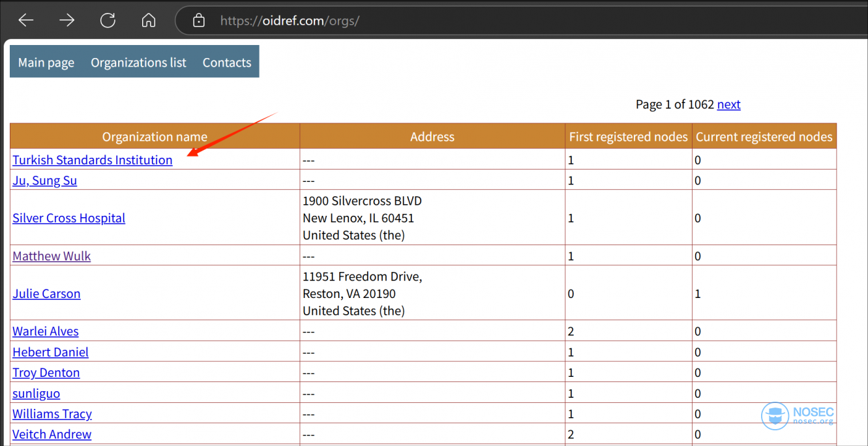Open the Turkish Standards Institution link
The width and height of the screenshot is (868, 446).
(93, 160)
